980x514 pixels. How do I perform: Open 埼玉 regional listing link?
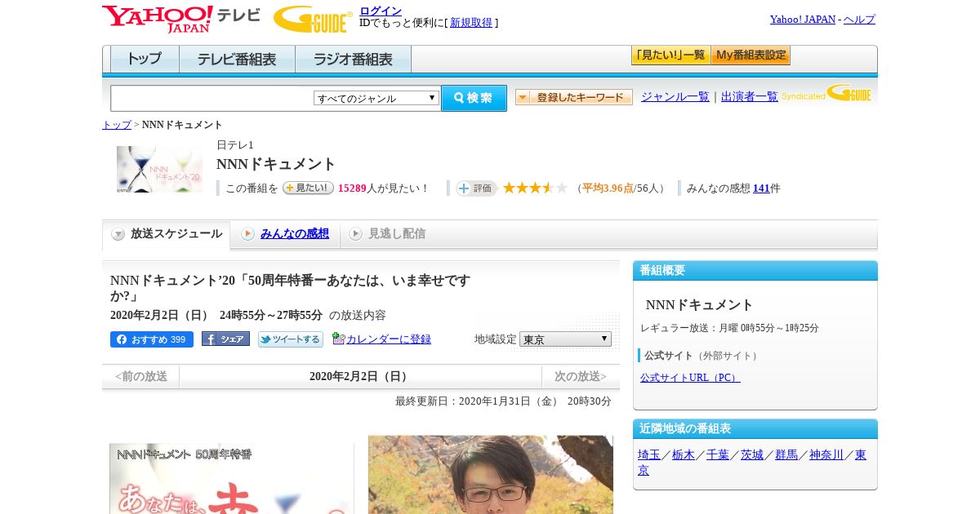coord(649,455)
